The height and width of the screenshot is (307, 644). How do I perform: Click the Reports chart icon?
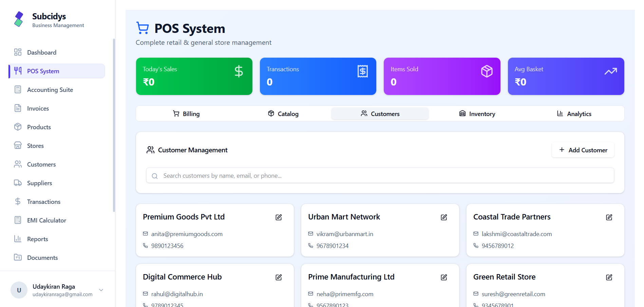pyautogui.click(x=18, y=239)
